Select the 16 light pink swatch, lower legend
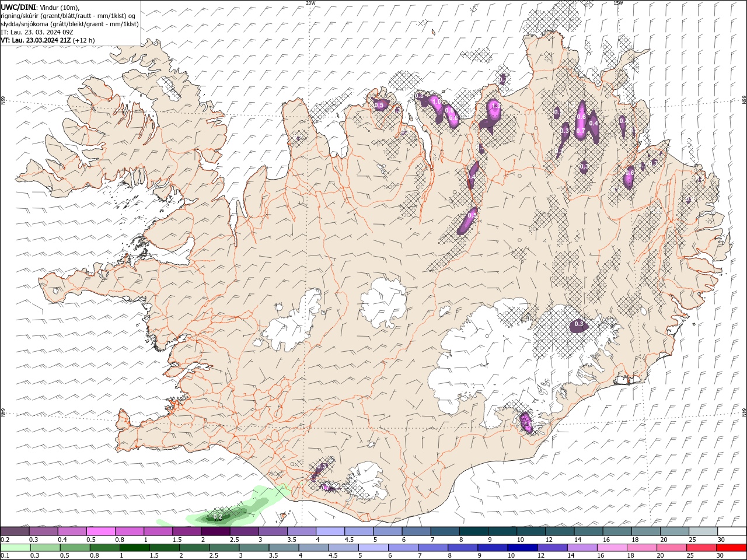747x560 pixels. [x=612, y=548]
